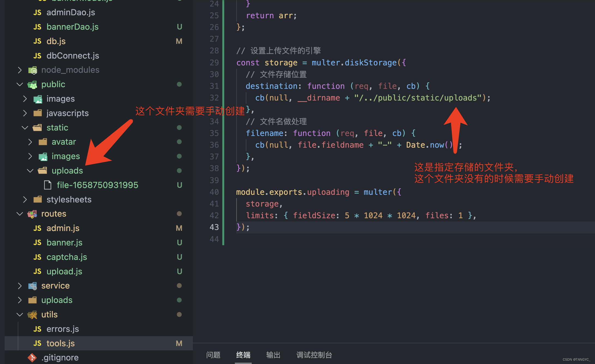Expand the stylesheets folder
The width and height of the screenshot is (595, 364).
[x=25, y=199]
